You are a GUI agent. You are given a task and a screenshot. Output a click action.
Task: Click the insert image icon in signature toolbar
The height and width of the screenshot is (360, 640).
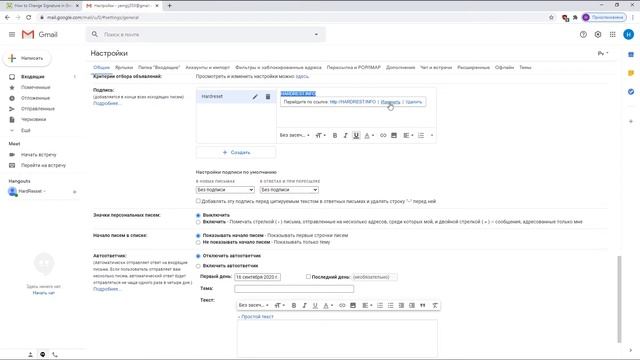click(x=394, y=136)
